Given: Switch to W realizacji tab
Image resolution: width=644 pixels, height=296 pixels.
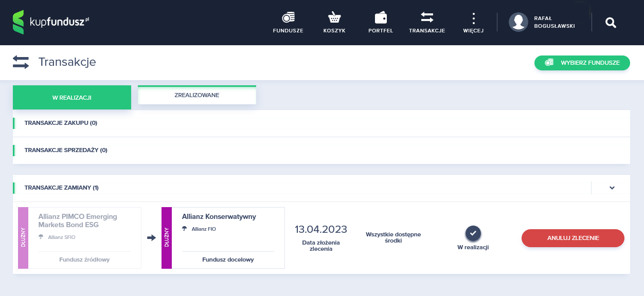Looking at the screenshot, I should 72,98.
